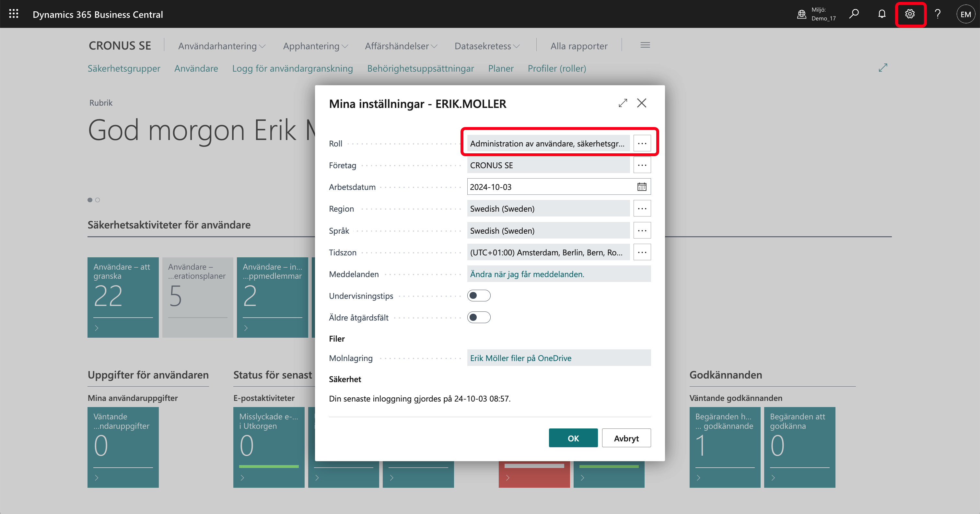Viewport: 980px width, 514px height.
Task: Open the Användare gruppmedlemmar tile showing 2
Action: pyautogui.click(x=273, y=297)
